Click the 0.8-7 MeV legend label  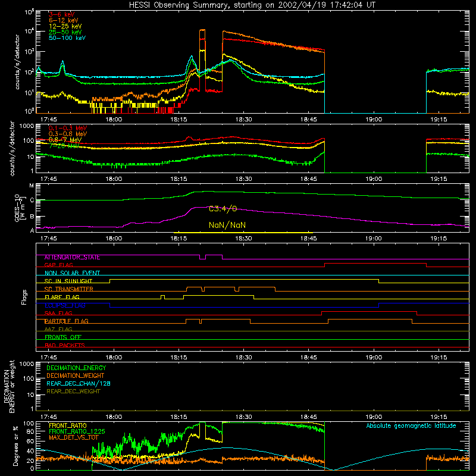point(65,140)
